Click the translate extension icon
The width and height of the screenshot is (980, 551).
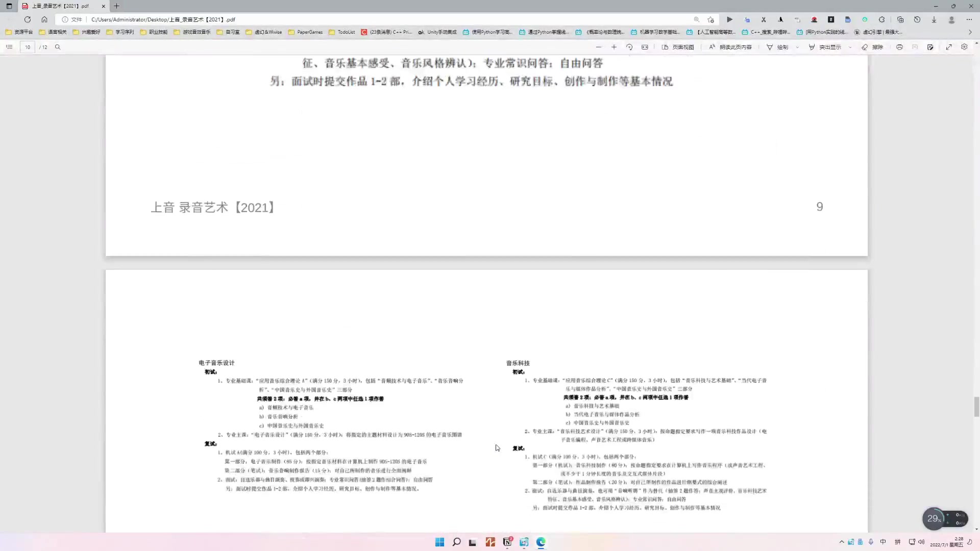point(747,19)
